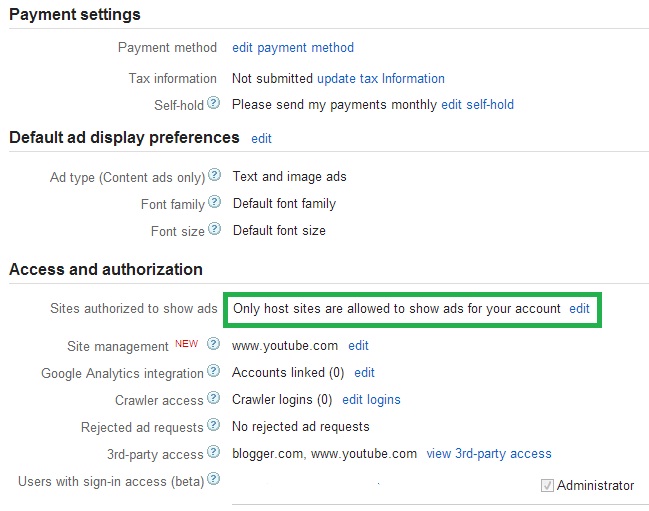Edit Google Analytics linked accounts

coord(364,372)
